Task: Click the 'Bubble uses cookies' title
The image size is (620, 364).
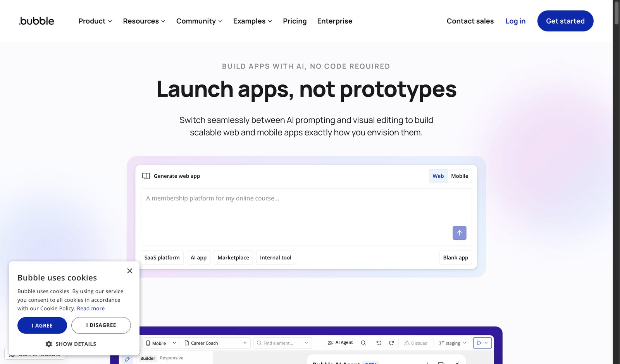Action: pos(57,278)
